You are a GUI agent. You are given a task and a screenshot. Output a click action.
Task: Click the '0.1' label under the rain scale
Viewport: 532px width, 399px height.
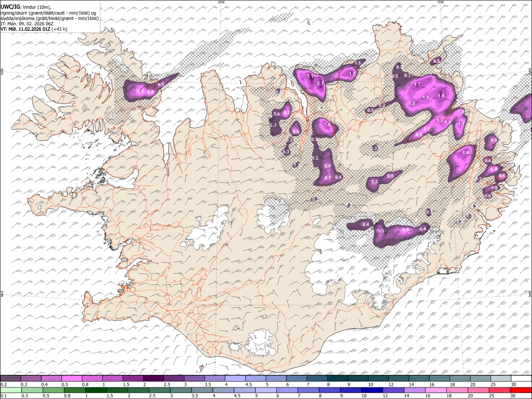coord(4,396)
